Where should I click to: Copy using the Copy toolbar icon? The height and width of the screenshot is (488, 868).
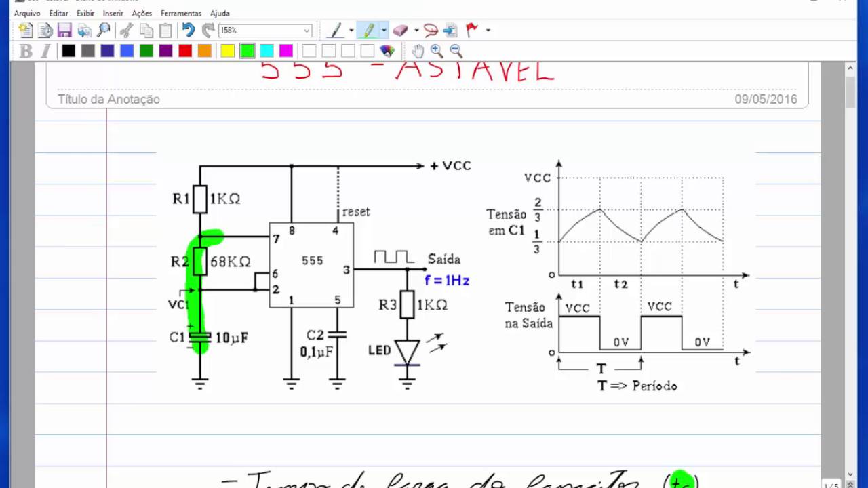coord(146,30)
